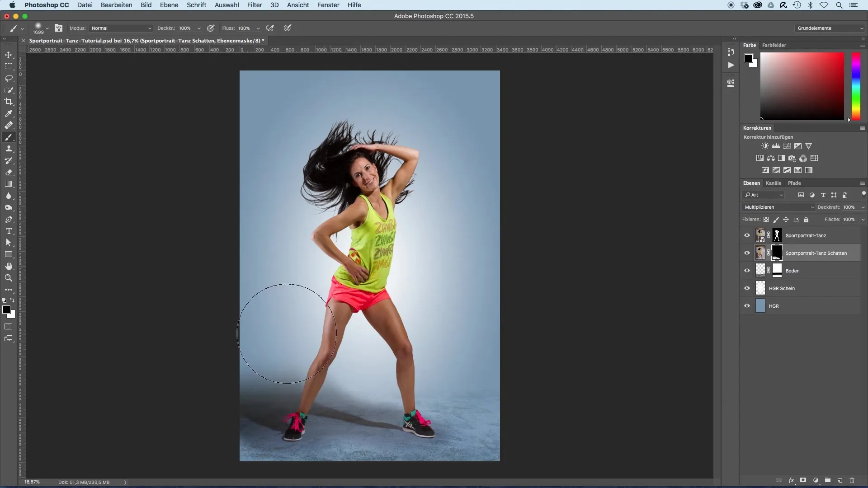Select the Pen tool

coord(9,219)
